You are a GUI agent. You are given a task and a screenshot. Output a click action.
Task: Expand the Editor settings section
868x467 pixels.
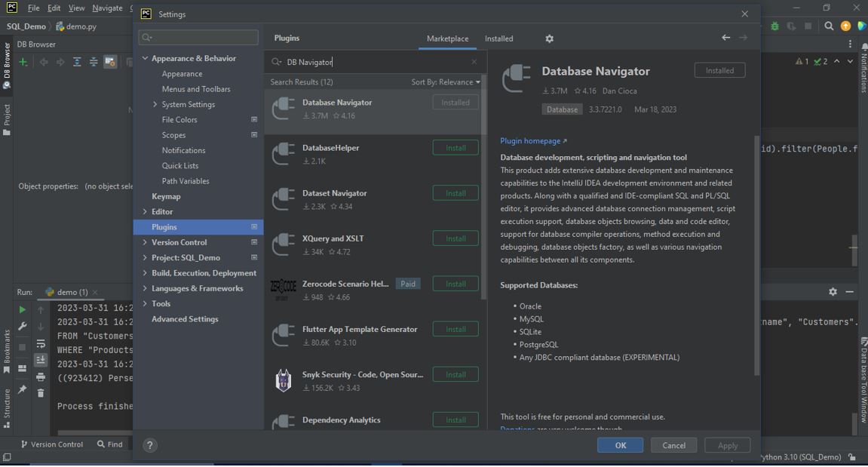coord(145,212)
